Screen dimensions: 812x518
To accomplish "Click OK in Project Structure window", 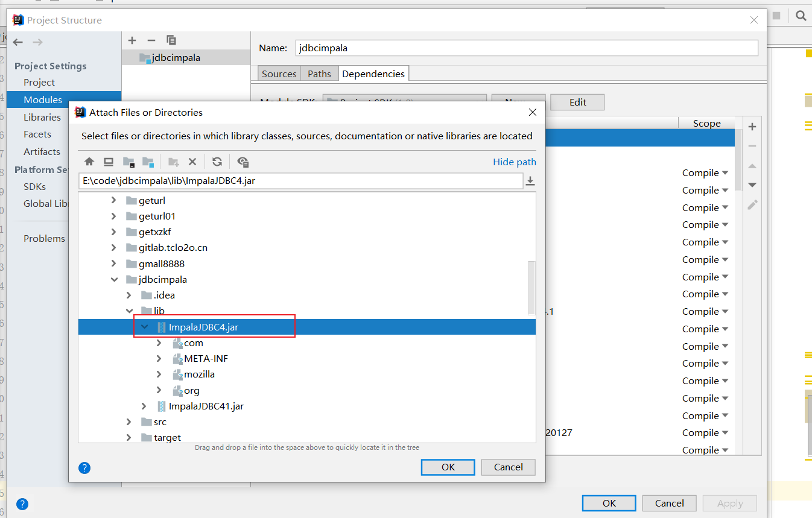I will coord(609,503).
